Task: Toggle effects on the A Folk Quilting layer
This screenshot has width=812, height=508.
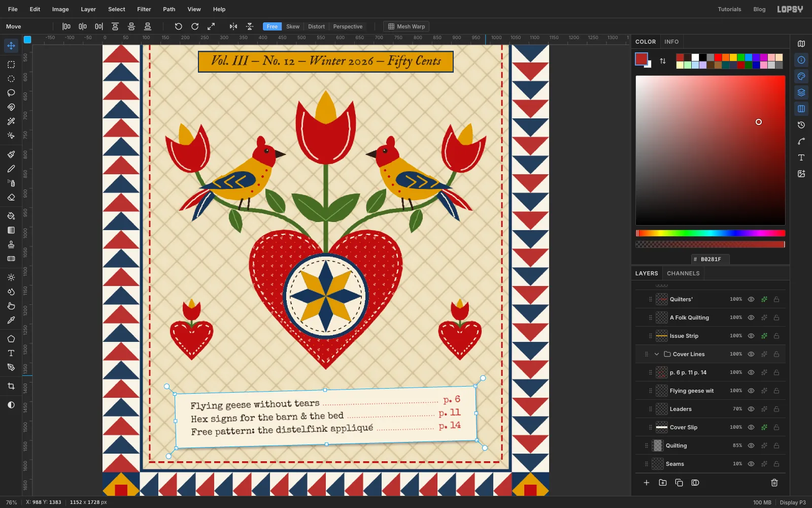Action: (x=764, y=317)
